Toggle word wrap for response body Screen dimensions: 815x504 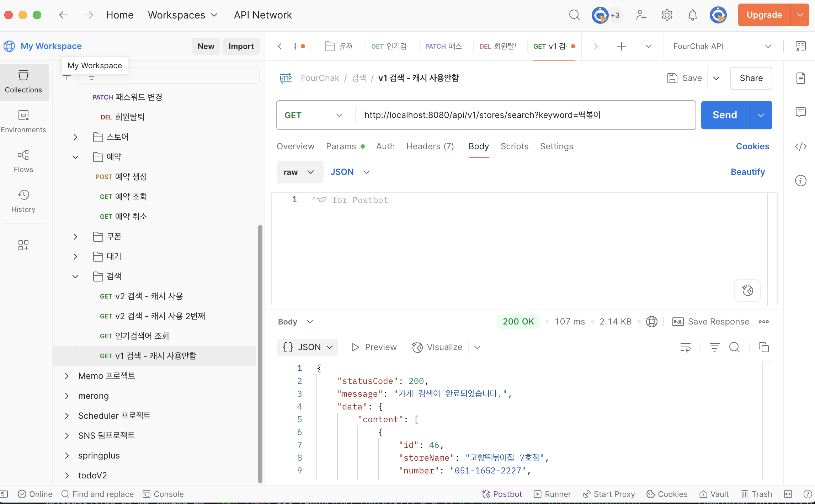685,347
